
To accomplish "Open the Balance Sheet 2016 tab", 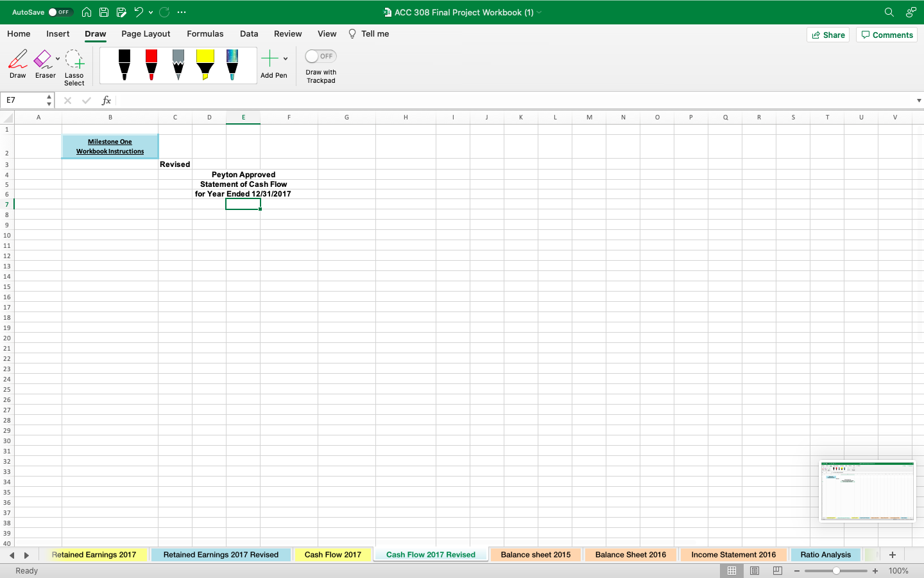I will coord(631,555).
